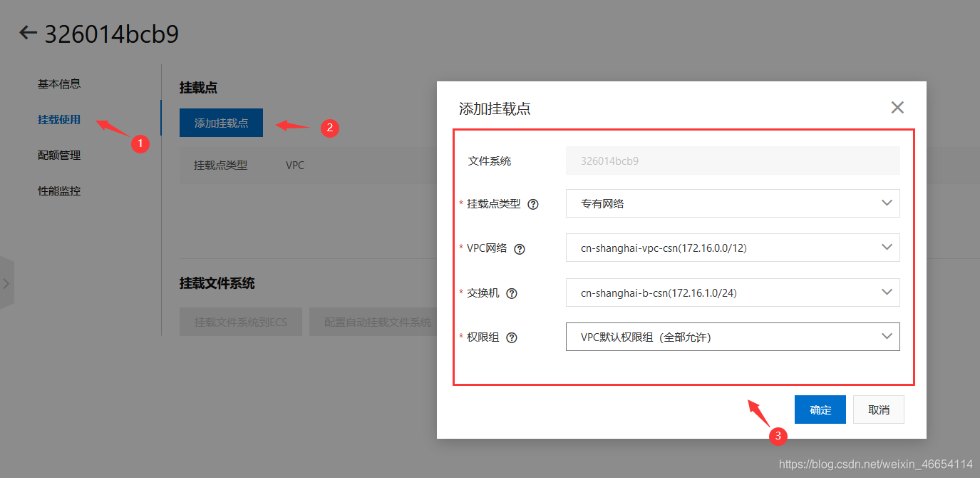
Task: Expand the collapsed side panel handle
Action: (x=6, y=283)
